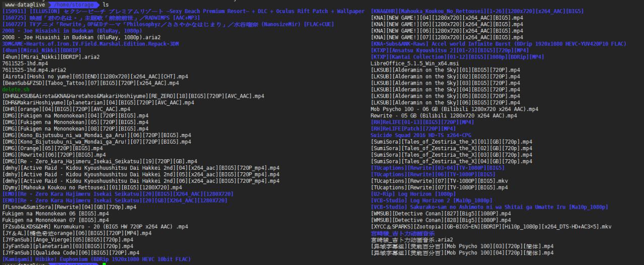Click Joe Hisaishi in Budokan .aria2 file
The height and width of the screenshot is (265, 644).
82,37
